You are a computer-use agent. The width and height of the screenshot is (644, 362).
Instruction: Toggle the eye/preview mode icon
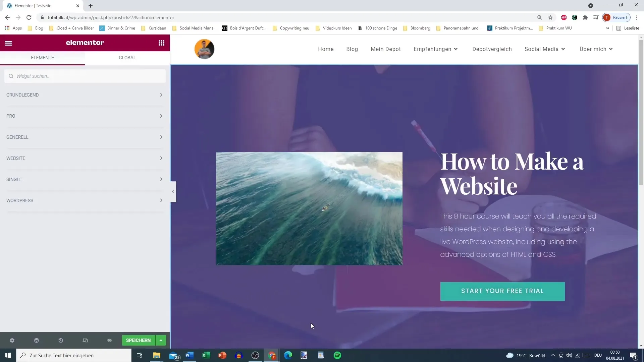pyautogui.click(x=110, y=340)
